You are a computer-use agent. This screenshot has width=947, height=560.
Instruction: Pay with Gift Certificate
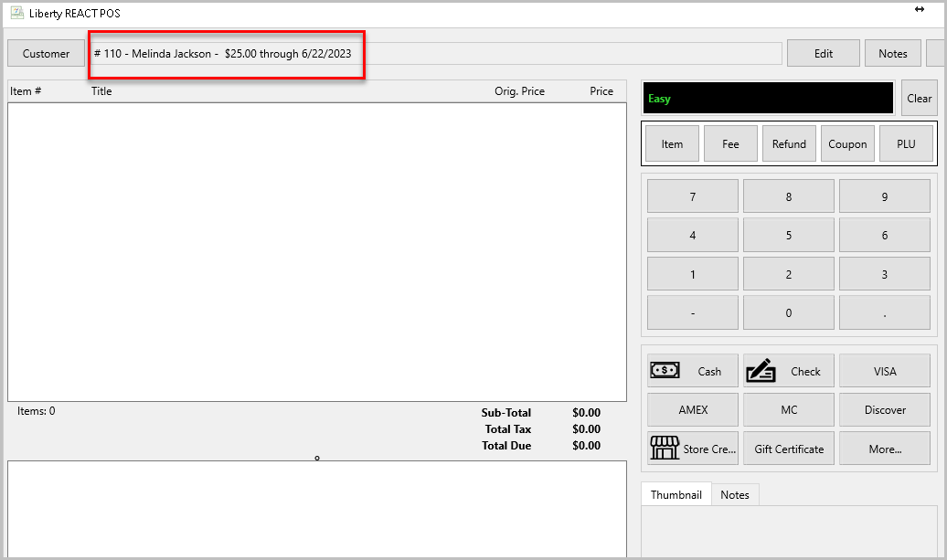pos(789,449)
